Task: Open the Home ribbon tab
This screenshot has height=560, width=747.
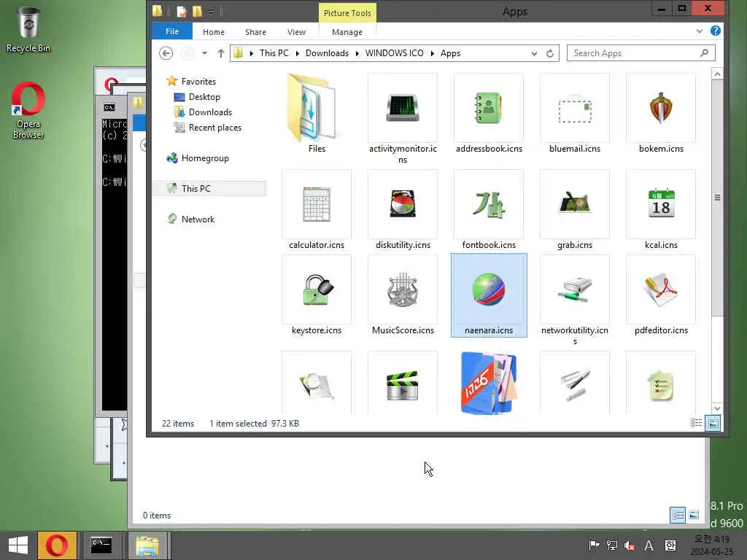Action: [x=214, y=32]
